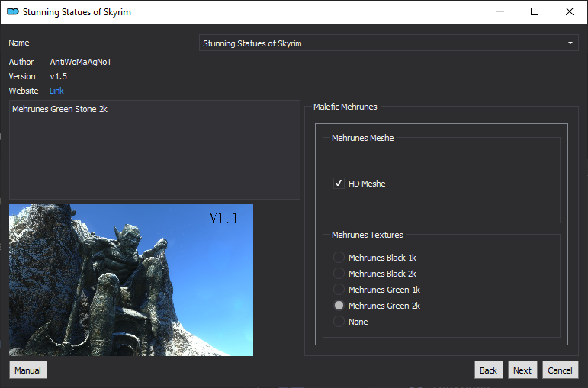Screen dimensions: 588x388
Task: Click the author name AntiWoMaAgNoT
Action: 81,62
